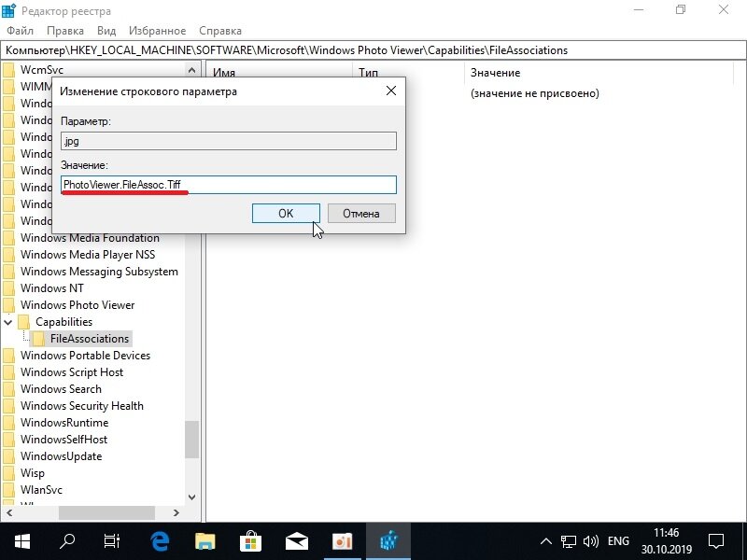Open Microsoft Store from taskbar
The image size is (747, 560).
251,541
